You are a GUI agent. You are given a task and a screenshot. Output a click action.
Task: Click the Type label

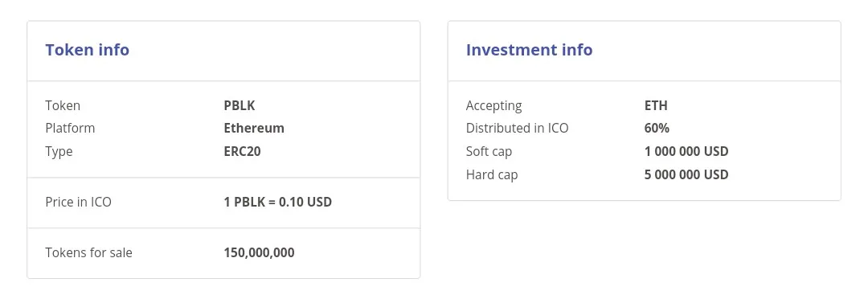59,151
